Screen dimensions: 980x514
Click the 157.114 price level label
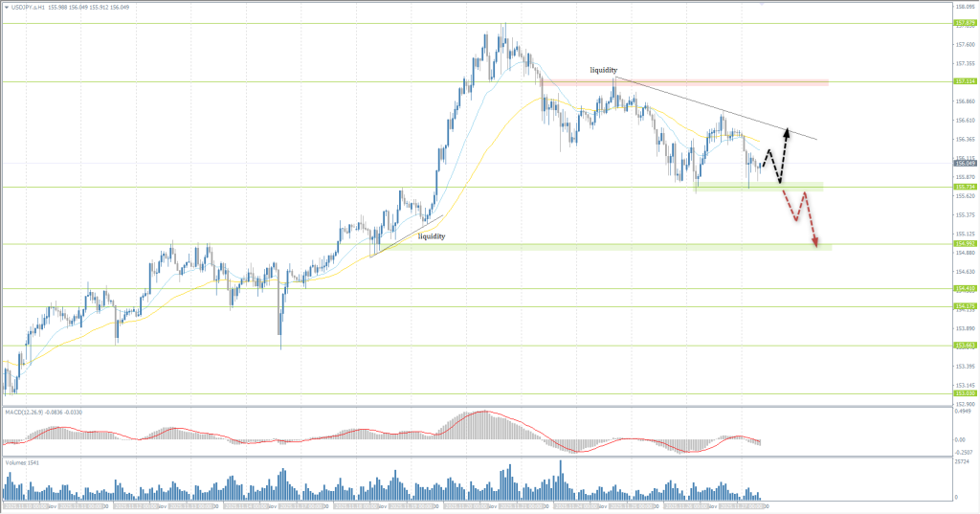[965, 82]
